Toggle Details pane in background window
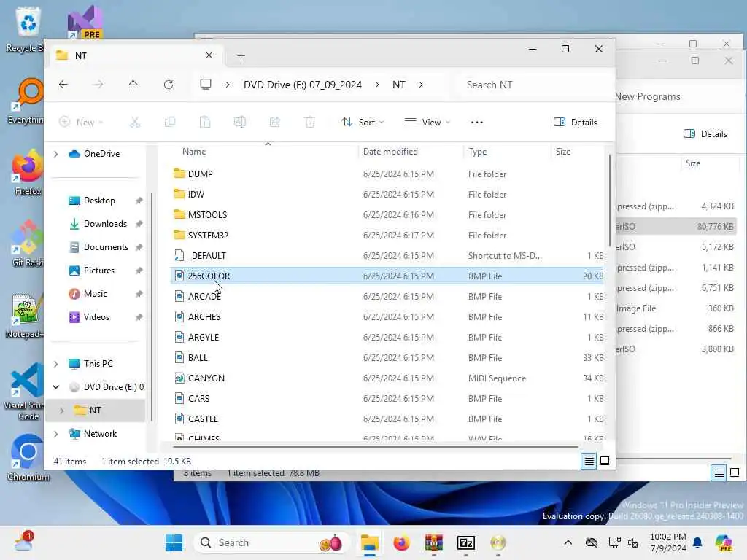 705,134
